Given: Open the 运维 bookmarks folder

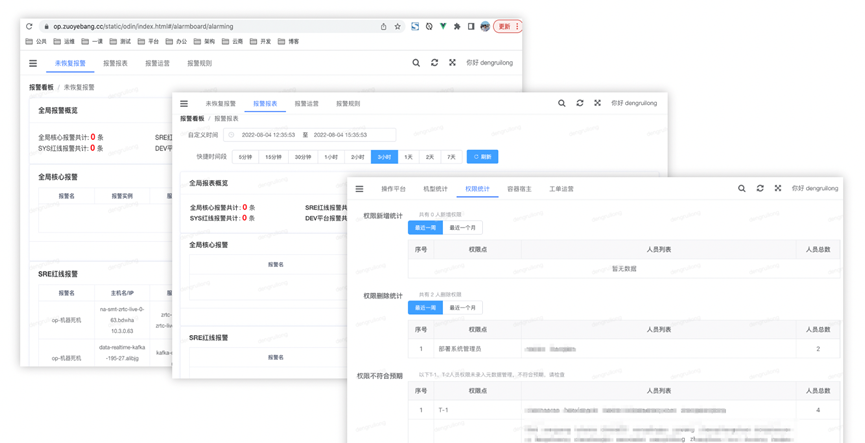Looking at the screenshot, I should click(64, 42).
